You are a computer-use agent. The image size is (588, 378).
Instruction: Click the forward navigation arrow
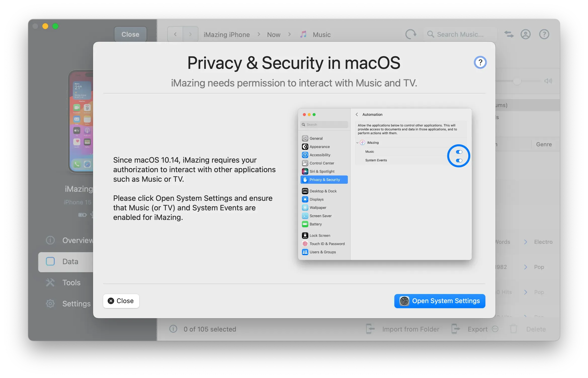[x=190, y=34]
